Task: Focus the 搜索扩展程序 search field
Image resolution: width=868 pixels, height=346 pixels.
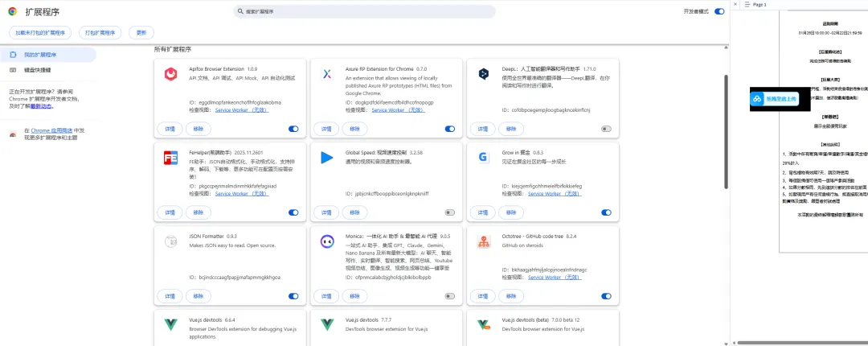Action: [x=364, y=11]
